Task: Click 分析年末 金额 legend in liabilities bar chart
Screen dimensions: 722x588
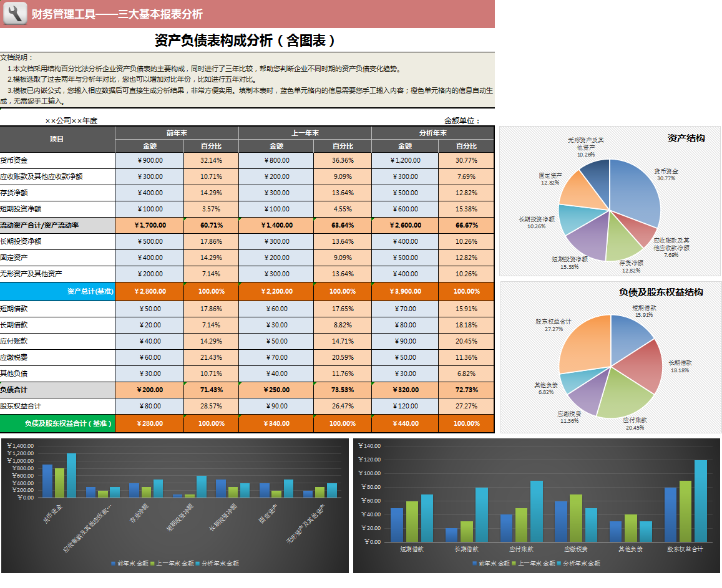Action: pyautogui.click(x=579, y=563)
